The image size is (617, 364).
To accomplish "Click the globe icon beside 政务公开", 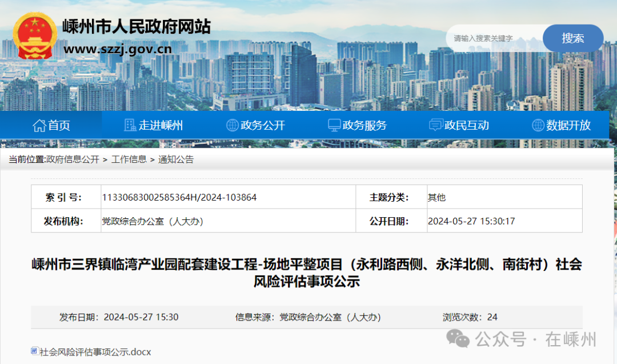I will coord(233,125).
